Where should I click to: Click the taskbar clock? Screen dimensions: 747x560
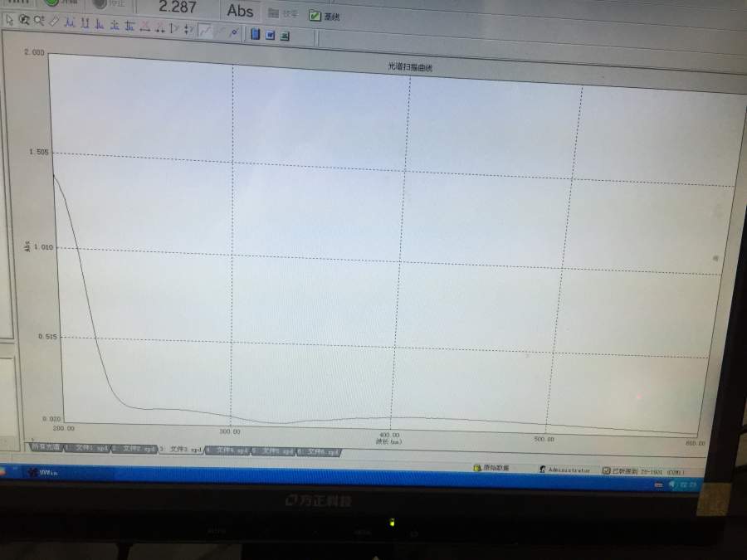tap(688, 485)
